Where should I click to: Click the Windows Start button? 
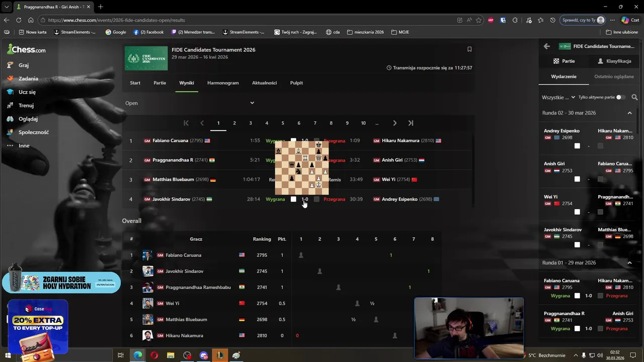8,355
